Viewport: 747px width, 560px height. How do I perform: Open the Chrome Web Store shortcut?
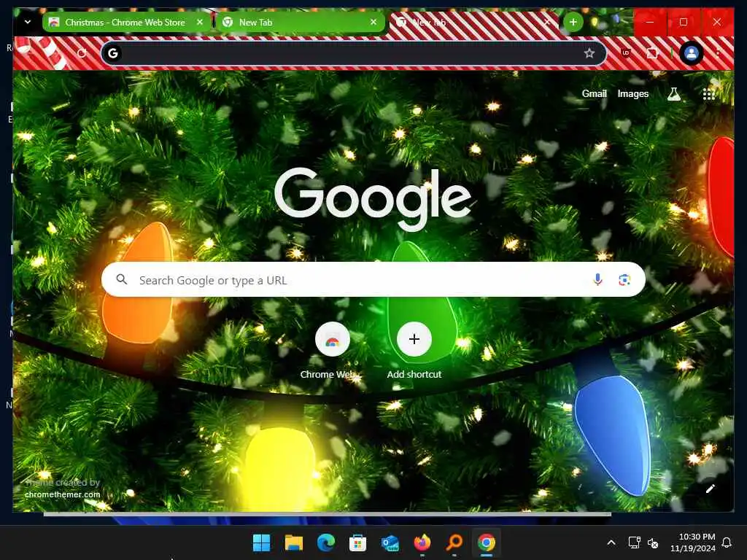(332, 351)
